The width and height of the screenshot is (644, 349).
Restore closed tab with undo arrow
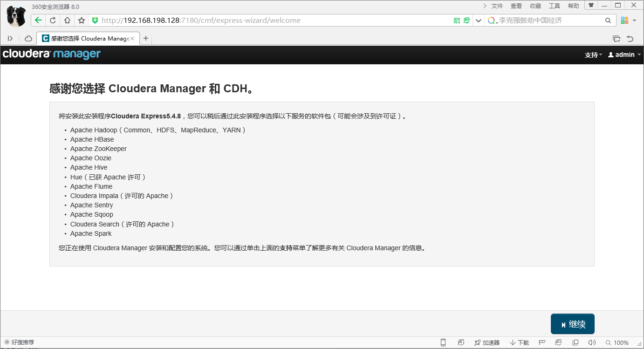pos(630,39)
